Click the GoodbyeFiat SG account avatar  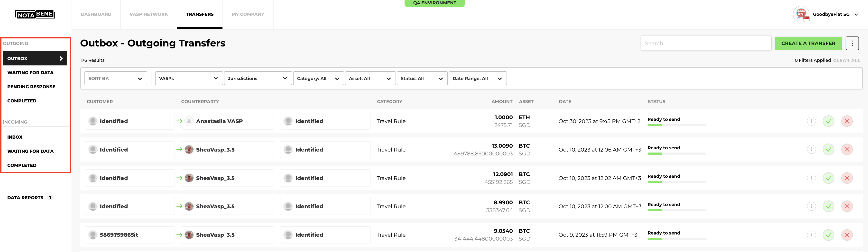coord(801,14)
